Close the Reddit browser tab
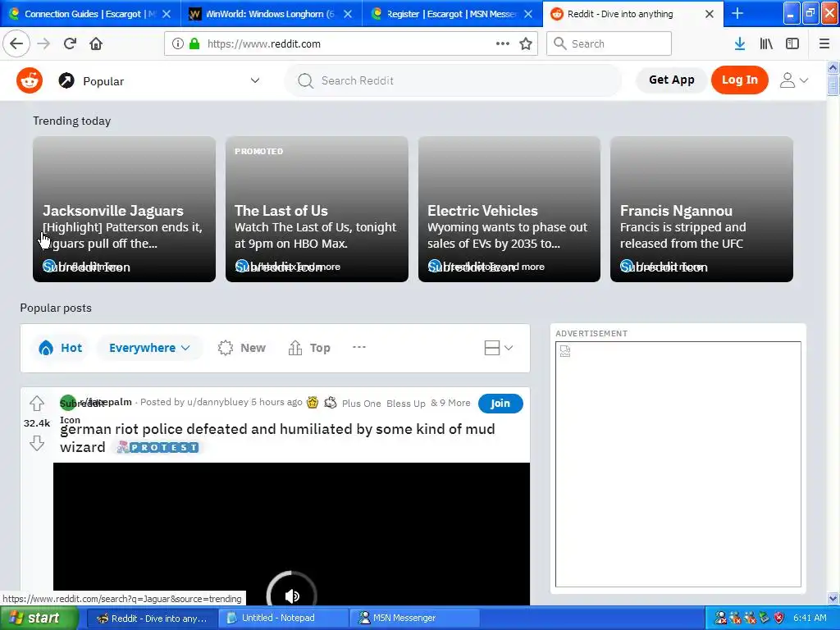Screen dimensions: 840x630 coord(710,14)
